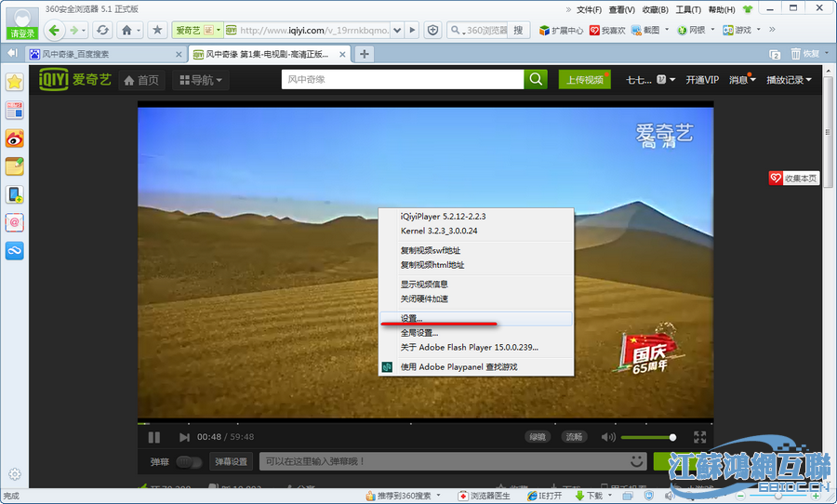The width and height of the screenshot is (837, 504).
Task: Choose 关闭硬件加速 in the context menu
Action: click(x=475, y=299)
